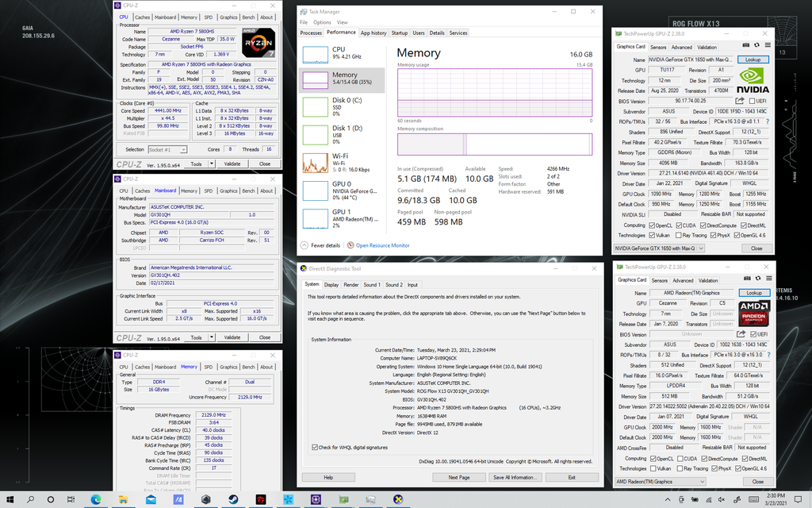The height and width of the screenshot is (508, 812).
Task: Toggle Vulkan checkbox in AMD GPU-Z window
Action: (653, 468)
